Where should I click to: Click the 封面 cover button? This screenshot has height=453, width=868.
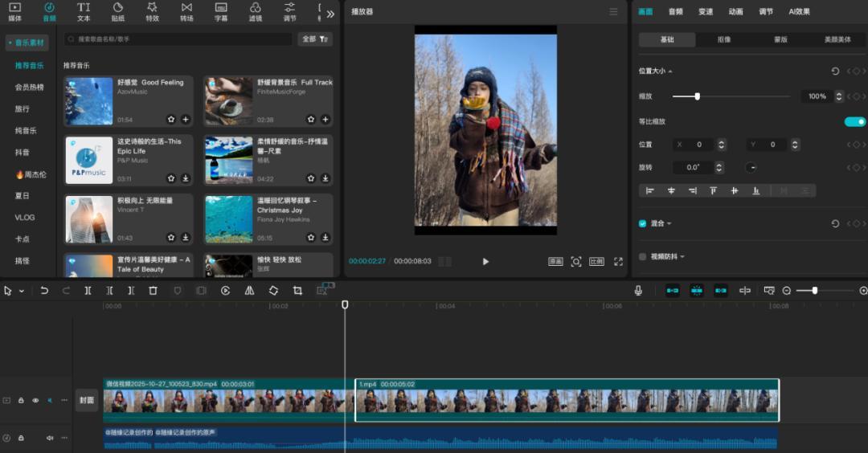86,400
